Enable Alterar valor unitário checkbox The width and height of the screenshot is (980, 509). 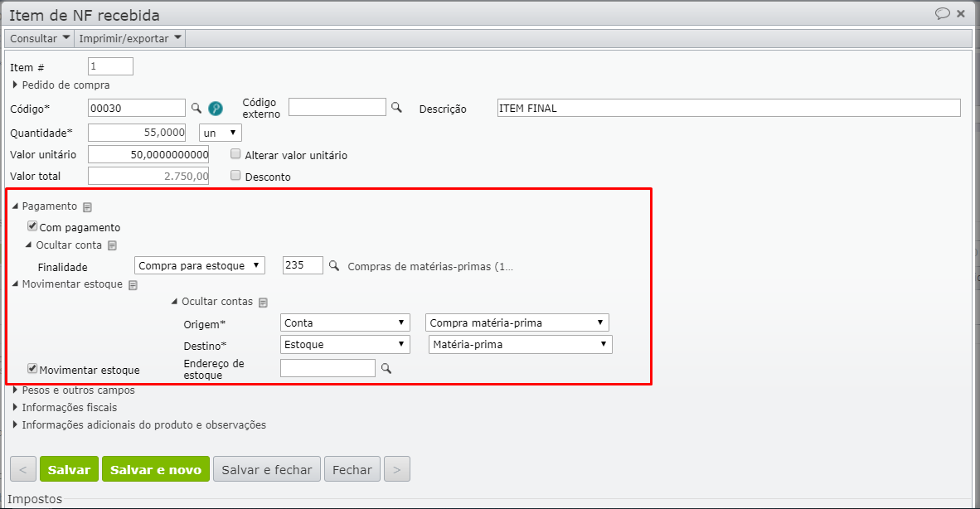(235, 154)
